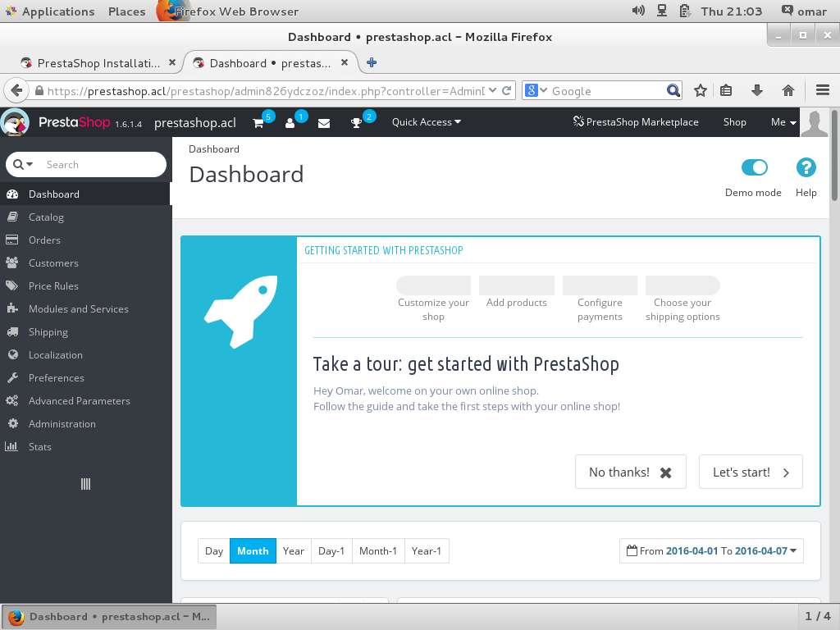Image resolution: width=840 pixels, height=630 pixels.
Task: Go to Firefox home page icon
Action: 787,90
